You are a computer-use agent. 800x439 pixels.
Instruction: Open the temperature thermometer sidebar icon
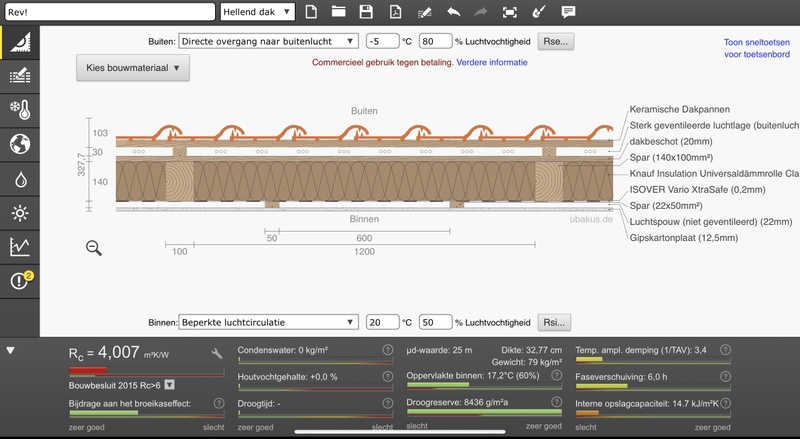click(x=20, y=110)
